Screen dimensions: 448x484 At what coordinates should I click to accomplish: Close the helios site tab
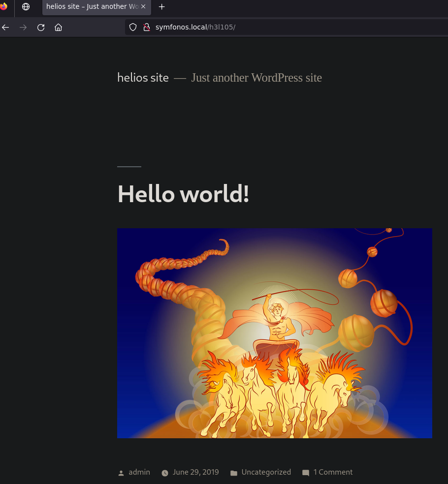point(143,7)
